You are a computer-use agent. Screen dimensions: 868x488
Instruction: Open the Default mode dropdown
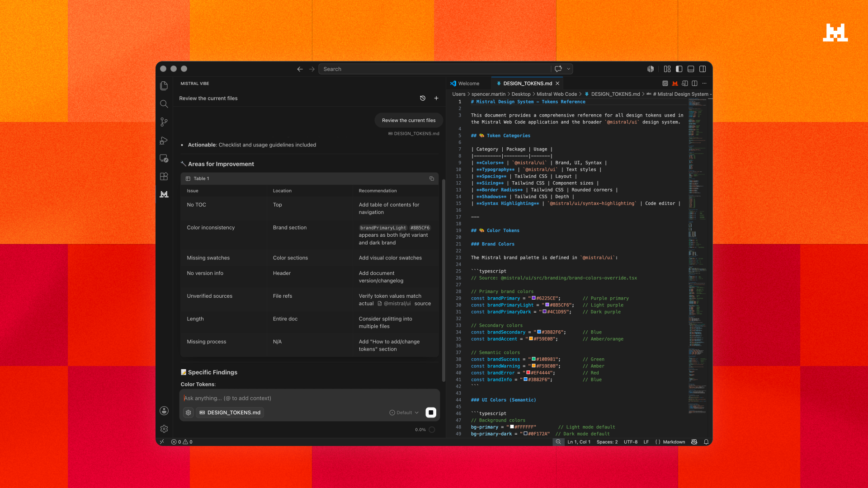click(404, 413)
